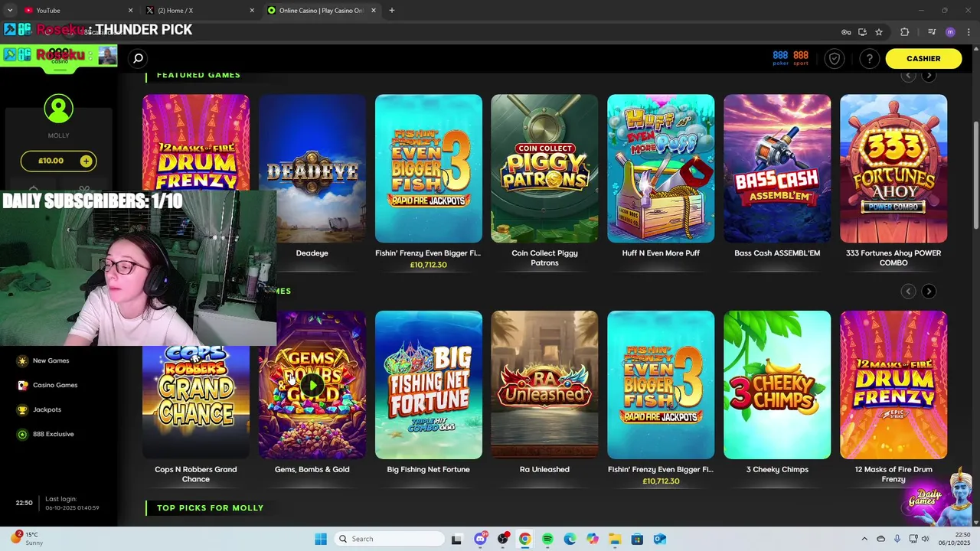Open Spotify from the taskbar

coord(547,539)
